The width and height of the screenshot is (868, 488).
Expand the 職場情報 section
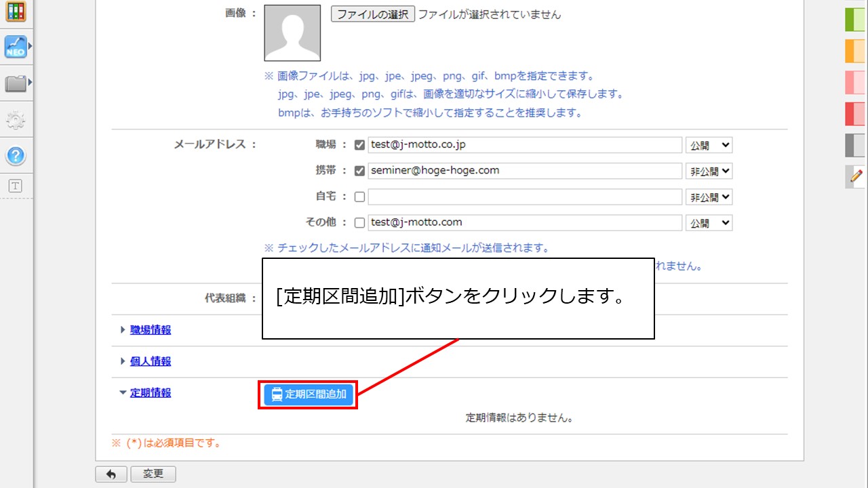click(149, 330)
